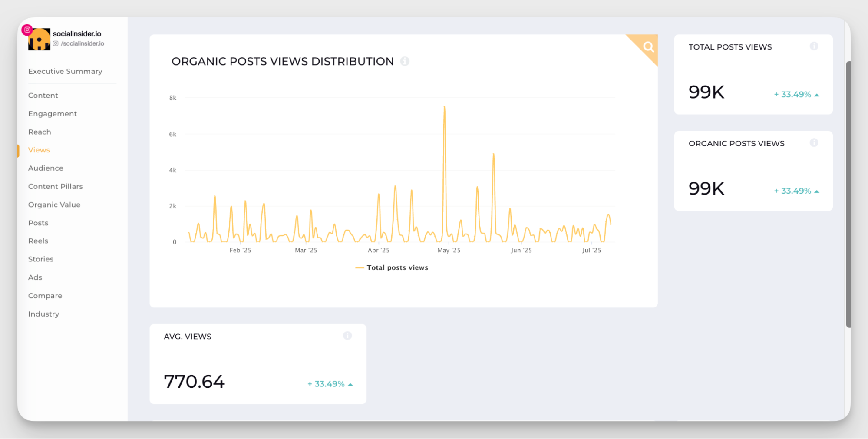Click the Jul '25 axis label
Image resolution: width=868 pixels, height=439 pixels.
(591, 250)
